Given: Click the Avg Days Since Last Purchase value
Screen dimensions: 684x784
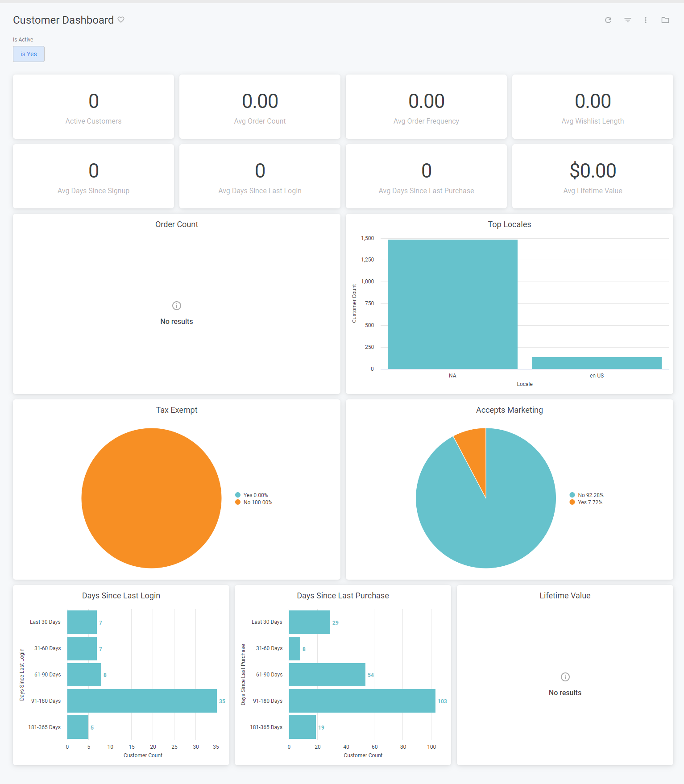Looking at the screenshot, I should pos(427,171).
